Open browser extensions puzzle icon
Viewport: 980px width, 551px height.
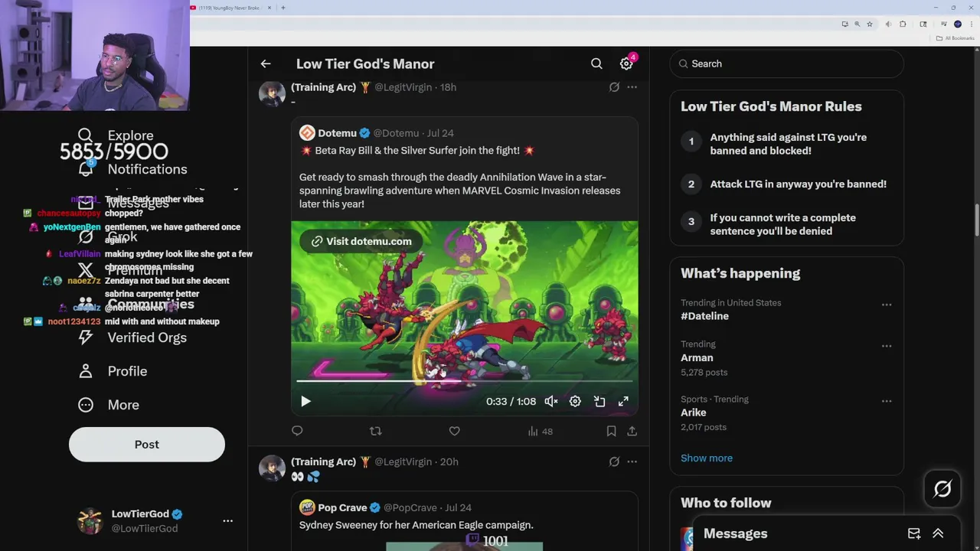point(903,24)
